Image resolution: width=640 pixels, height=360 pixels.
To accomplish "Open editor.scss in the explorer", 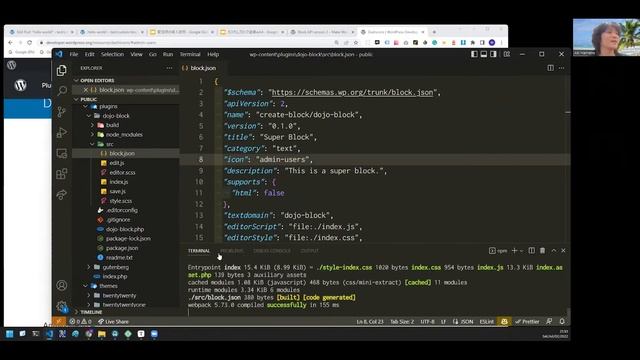I will [122, 172].
